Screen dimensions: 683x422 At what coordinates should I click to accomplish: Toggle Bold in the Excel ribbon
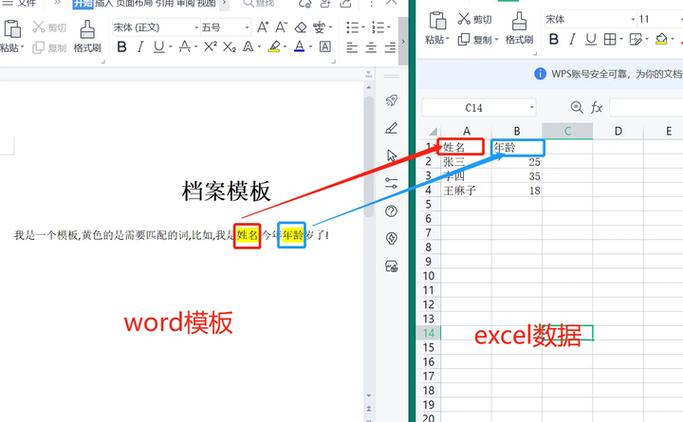pos(554,39)
